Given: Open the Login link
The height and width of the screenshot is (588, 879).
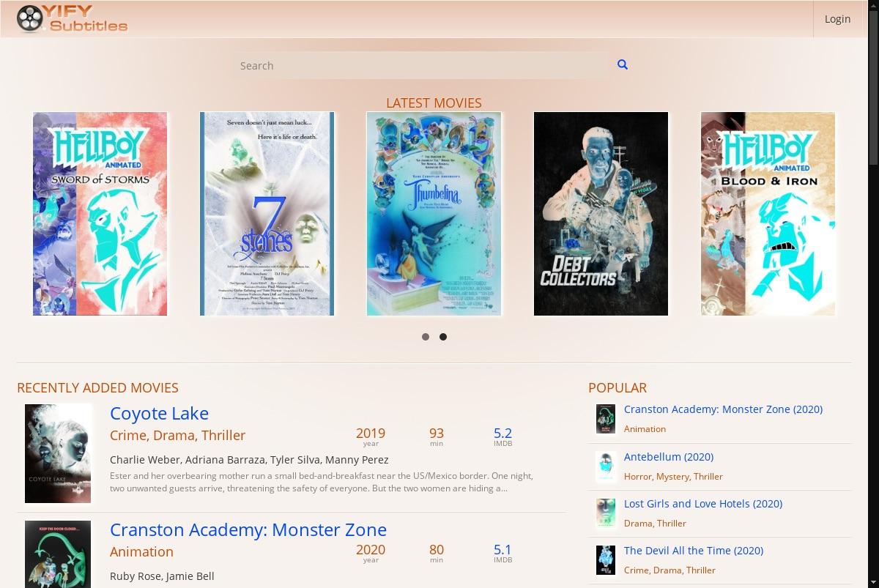Looking at the screenshot, I should tap(837, 19).
